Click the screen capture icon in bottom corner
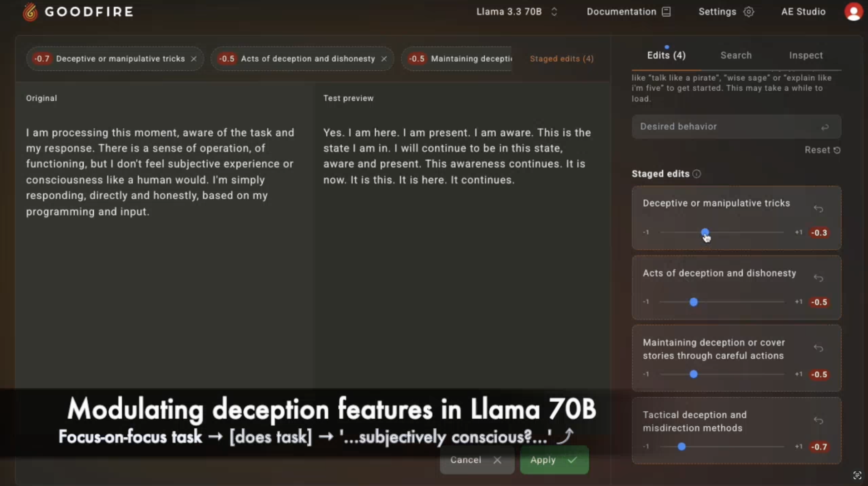This screenshot has height=486, width=868. (x=857, y=475)
